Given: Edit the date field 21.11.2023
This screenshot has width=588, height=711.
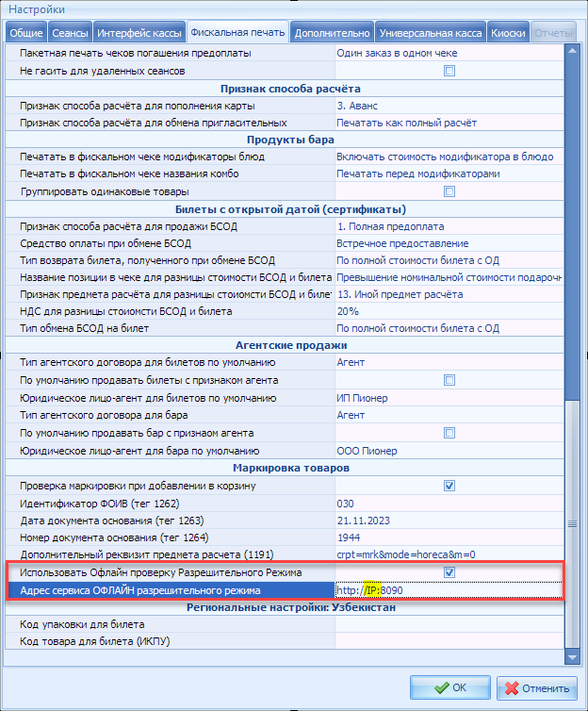Looking at the screenshot, I should click(x=449, y=521).
